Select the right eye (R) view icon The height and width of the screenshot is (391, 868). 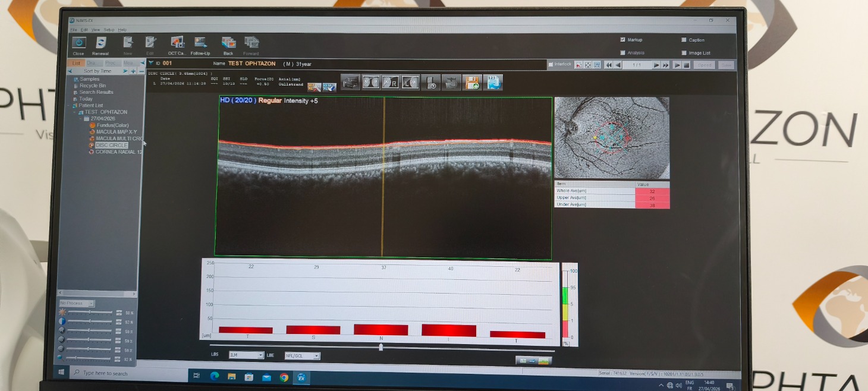pyautogui.click(x=391, y=82)
